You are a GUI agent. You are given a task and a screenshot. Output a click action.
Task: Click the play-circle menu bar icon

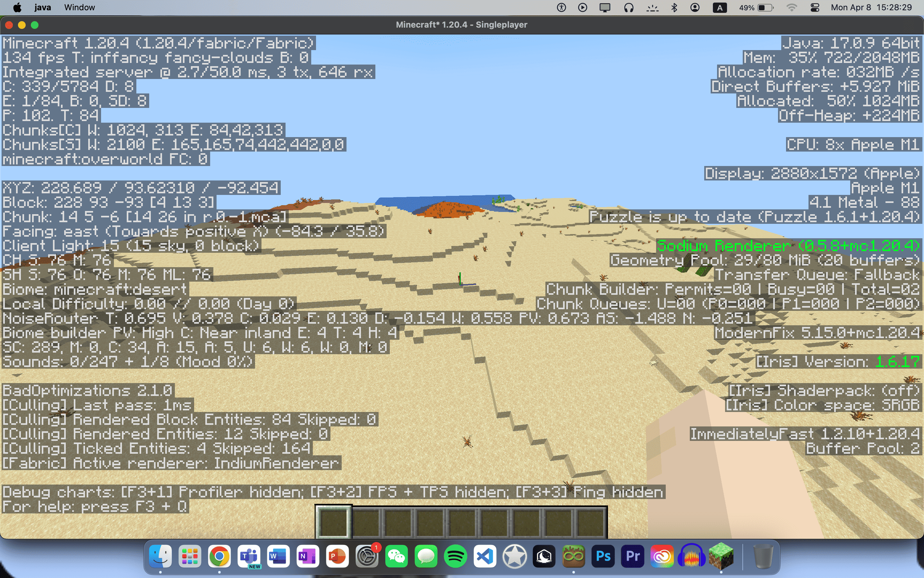pyautogui.click(x=583, y=8)
